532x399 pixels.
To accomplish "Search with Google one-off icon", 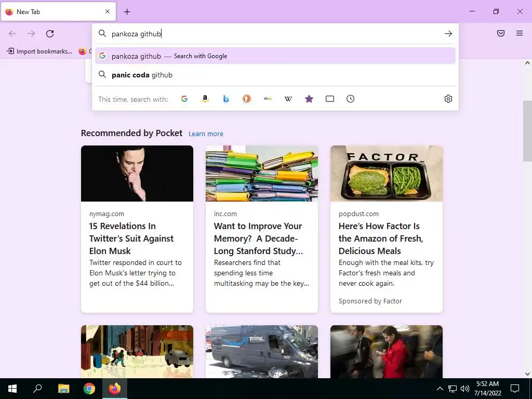I will coord(184,99).
